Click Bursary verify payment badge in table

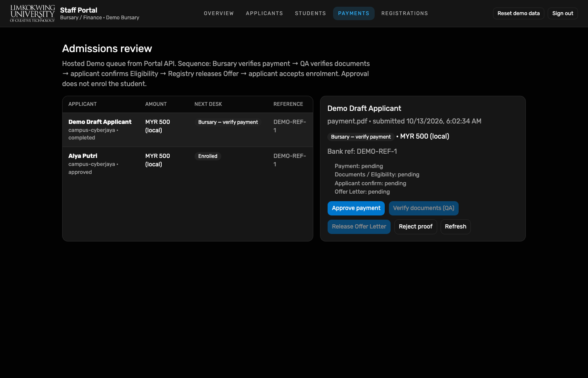tap(228, 122)
